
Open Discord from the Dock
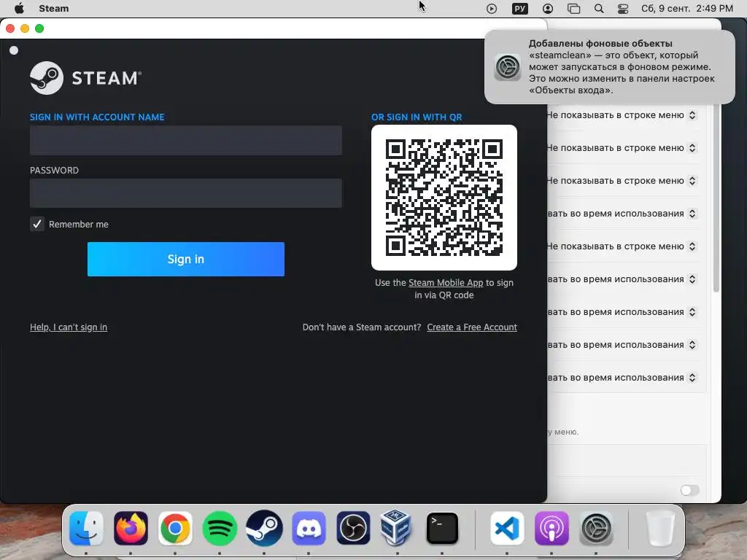click(x=309, y=529)
